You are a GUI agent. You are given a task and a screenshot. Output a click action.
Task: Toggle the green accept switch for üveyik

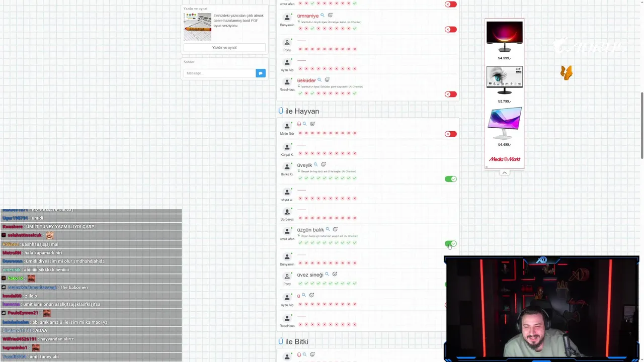click(451, 179)
